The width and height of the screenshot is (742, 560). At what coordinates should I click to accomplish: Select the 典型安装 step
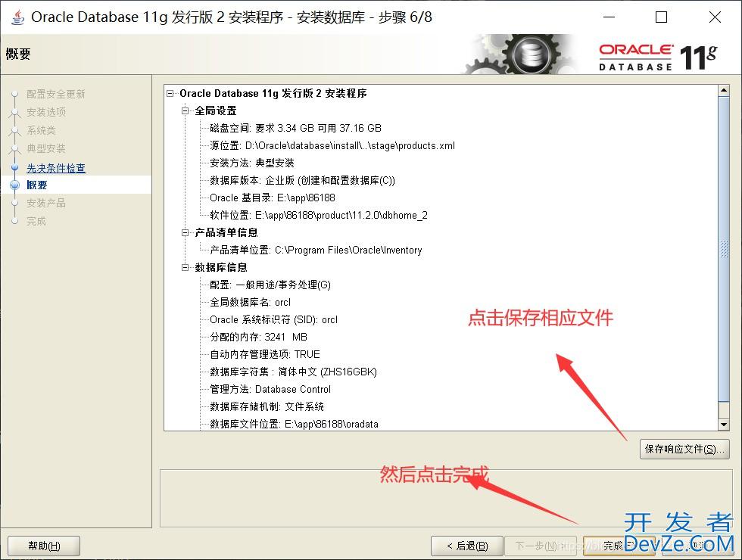(x=46, y=148)
